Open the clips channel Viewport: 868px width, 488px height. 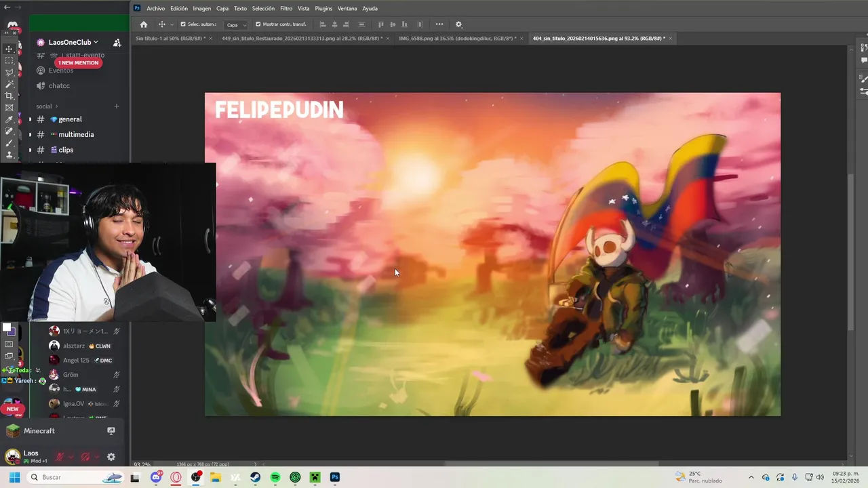click(x=66, y=150)
